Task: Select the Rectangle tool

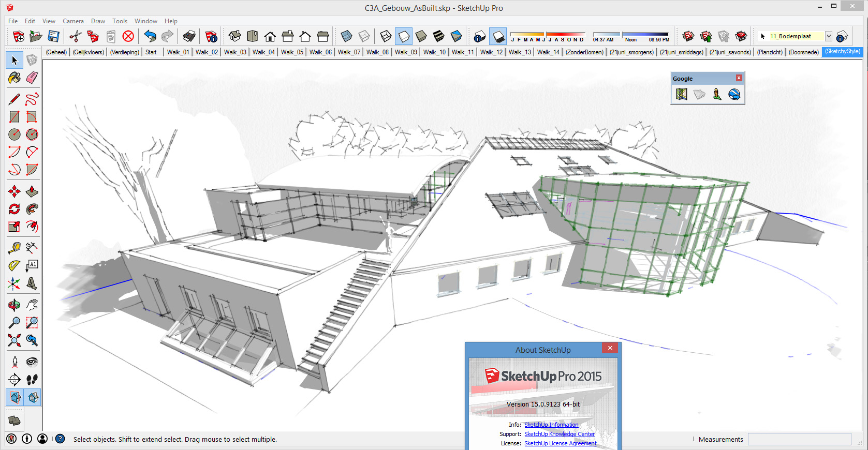Action: click(14, 117)
